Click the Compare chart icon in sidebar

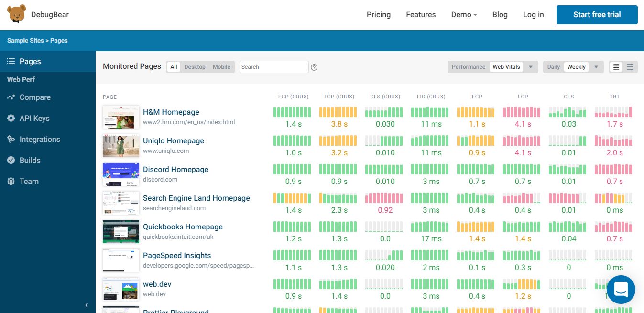(x=11, y=97)
